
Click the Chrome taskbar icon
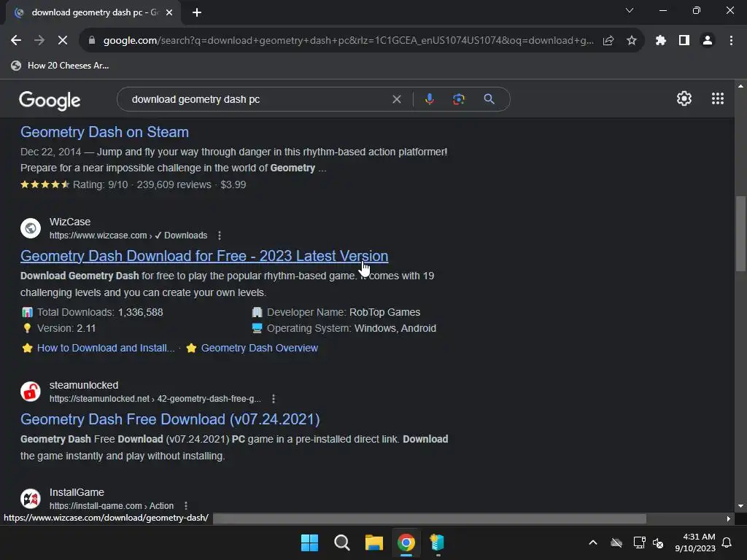click(406, 542)
